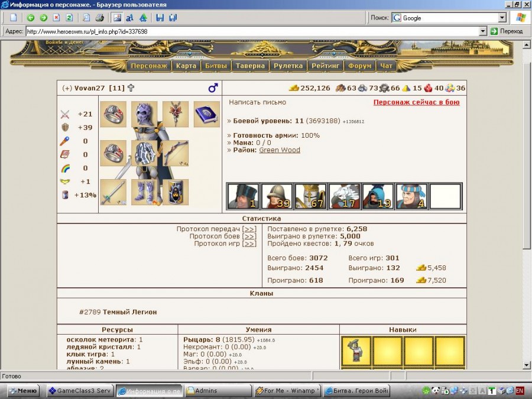Viewport: 532px width, 399px height.
Task: Switch to For Me - Winamp taskbar window
Action: (287, 391)
